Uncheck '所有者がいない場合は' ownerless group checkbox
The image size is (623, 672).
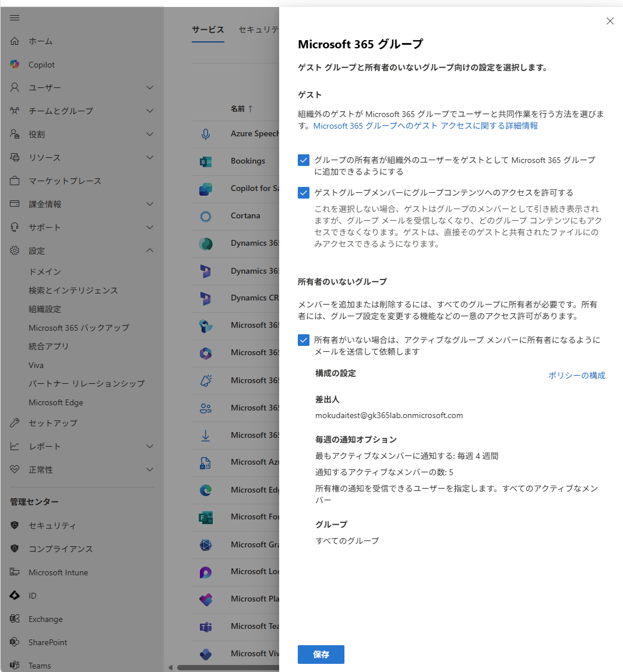(x=304, y=340)
